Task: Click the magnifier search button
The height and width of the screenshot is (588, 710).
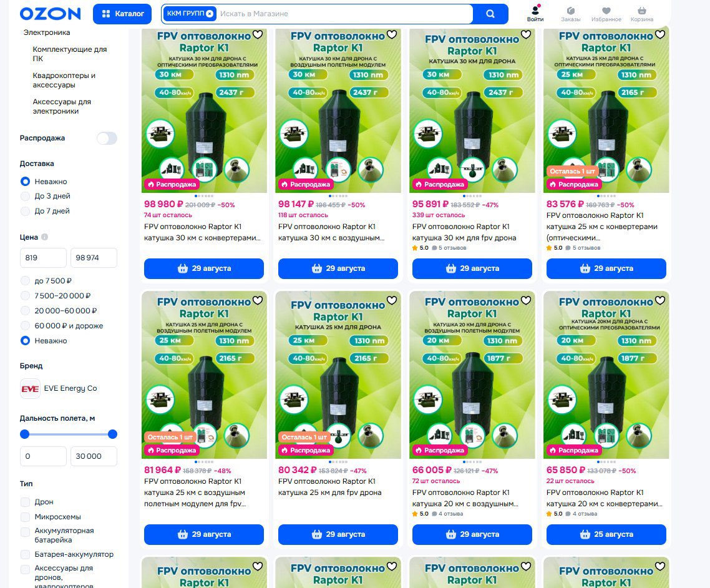Action: coord(490,14)
